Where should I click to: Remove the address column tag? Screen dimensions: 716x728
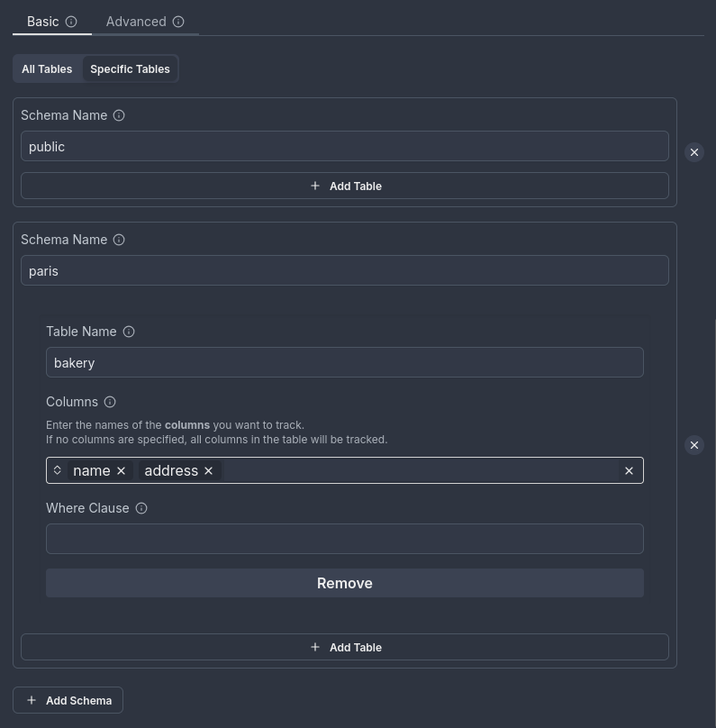click(209, 470)
